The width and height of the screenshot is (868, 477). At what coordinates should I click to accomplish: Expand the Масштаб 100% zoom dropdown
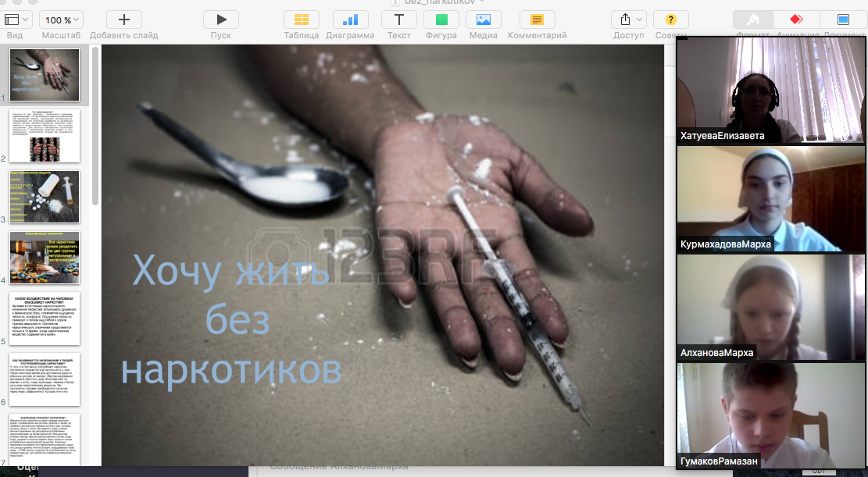[x=61, y=20]
